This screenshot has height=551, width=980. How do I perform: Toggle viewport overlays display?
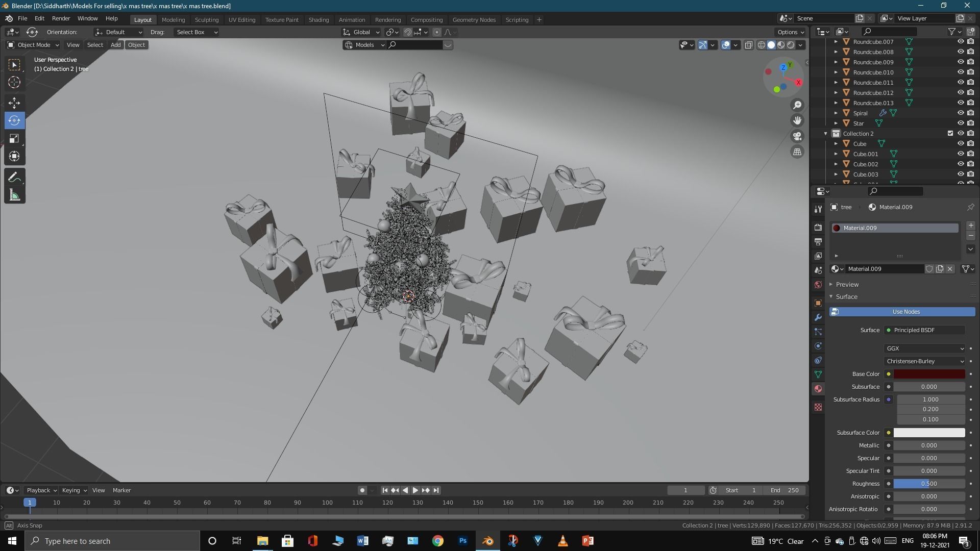pyautogui.click(x=726, y=45)
